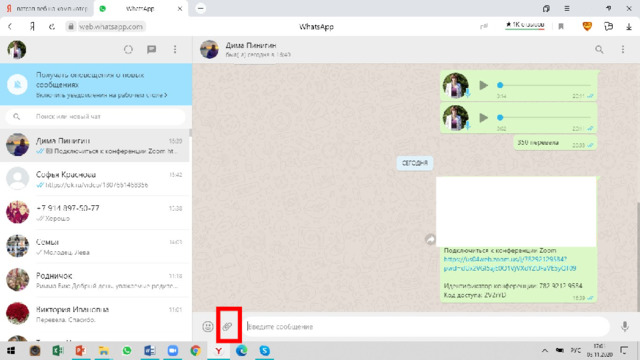Open the Семья group chat
Screen dimensions: 640x360
point(95,247)
